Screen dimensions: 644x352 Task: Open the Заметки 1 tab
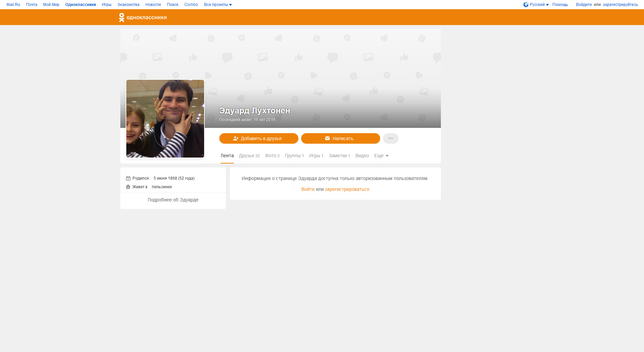[339, 156]
